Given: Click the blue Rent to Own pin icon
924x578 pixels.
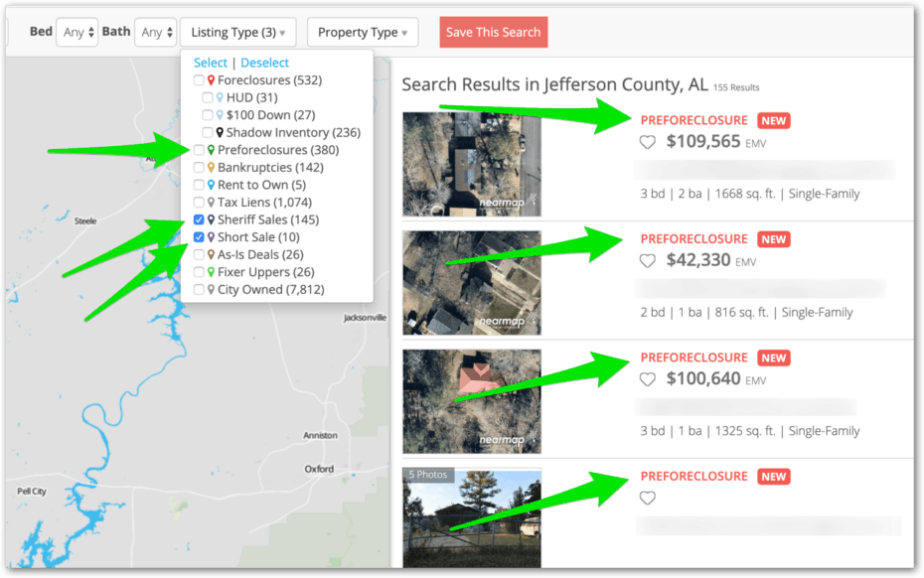Looking at the screenshot, I should tap(212, 185).
